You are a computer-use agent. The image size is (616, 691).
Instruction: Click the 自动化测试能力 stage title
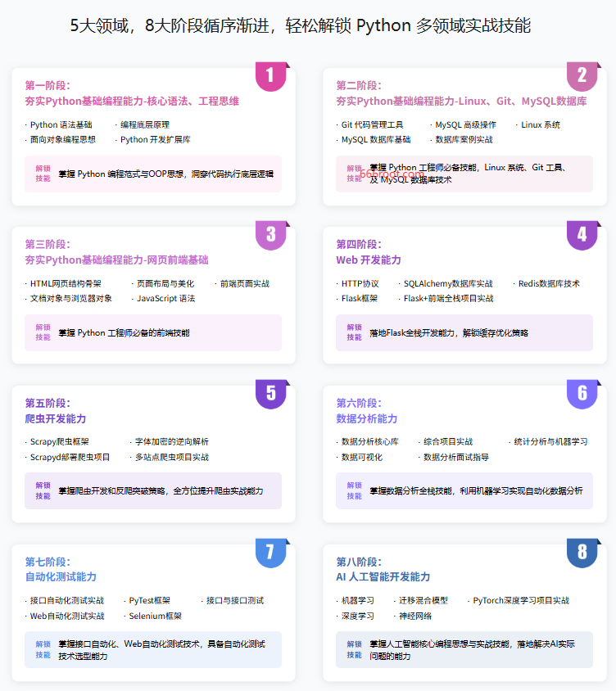click(61, 577)
